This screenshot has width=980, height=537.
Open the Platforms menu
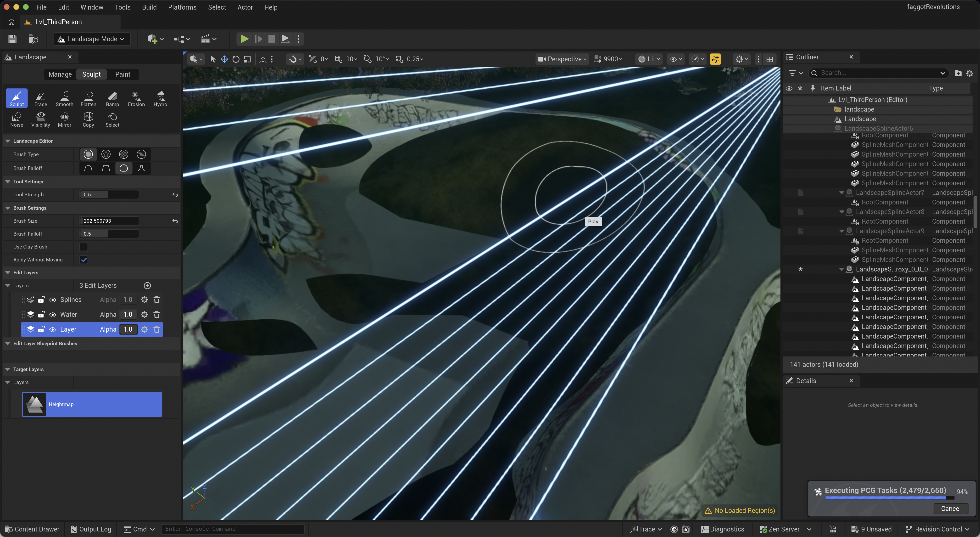182,7
